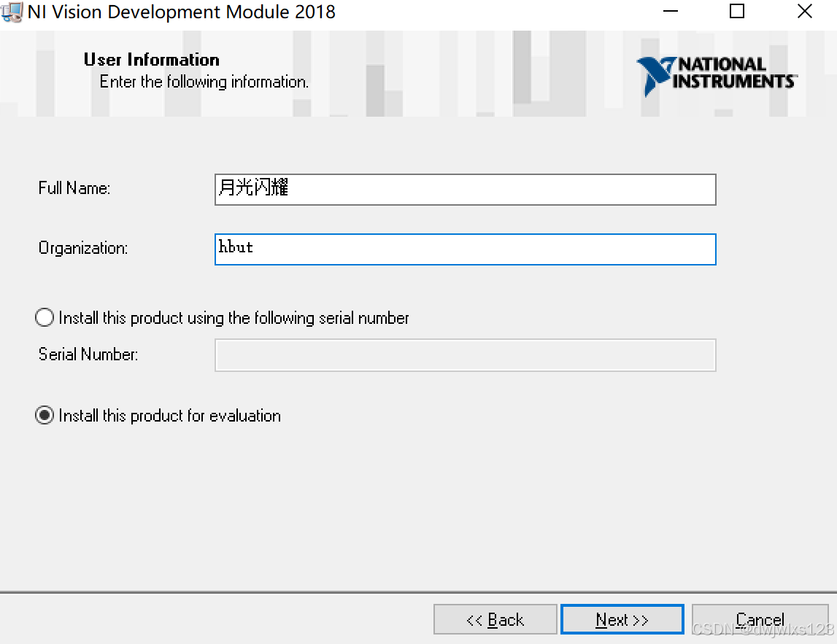Click the NI arrow symbol in the logo
The width and height of the screenshot is (837, 644).
pyautogui.click(x=653, y=76)
